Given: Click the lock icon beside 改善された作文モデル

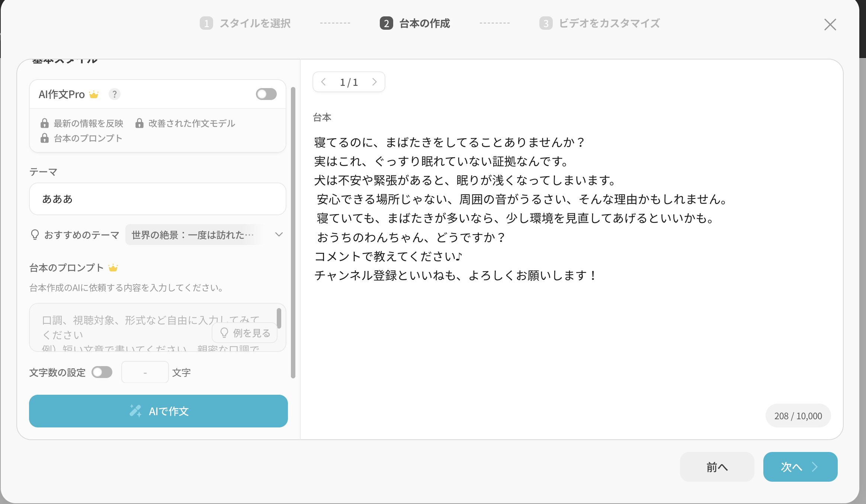Looking at the screenshot, I should 139,123.
